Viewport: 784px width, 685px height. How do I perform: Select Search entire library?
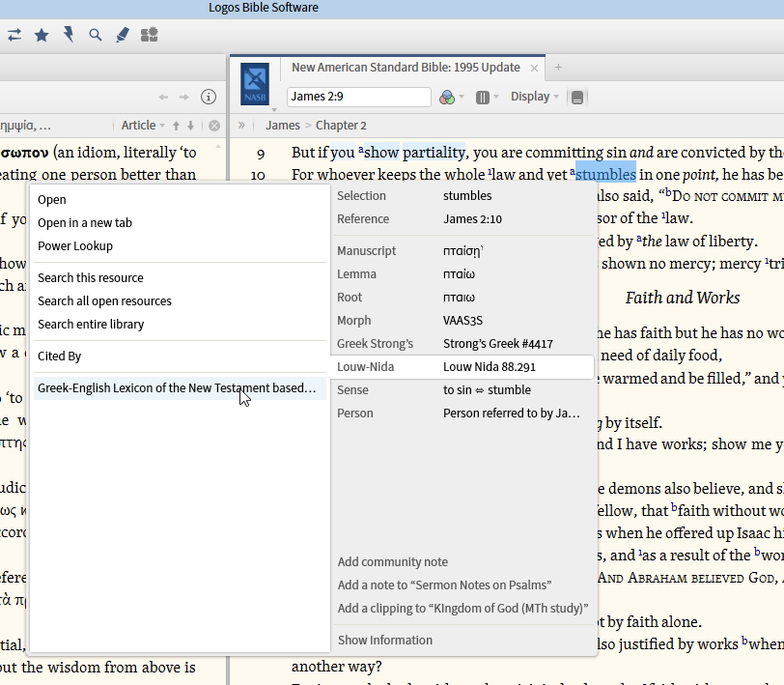click(180, 325)
